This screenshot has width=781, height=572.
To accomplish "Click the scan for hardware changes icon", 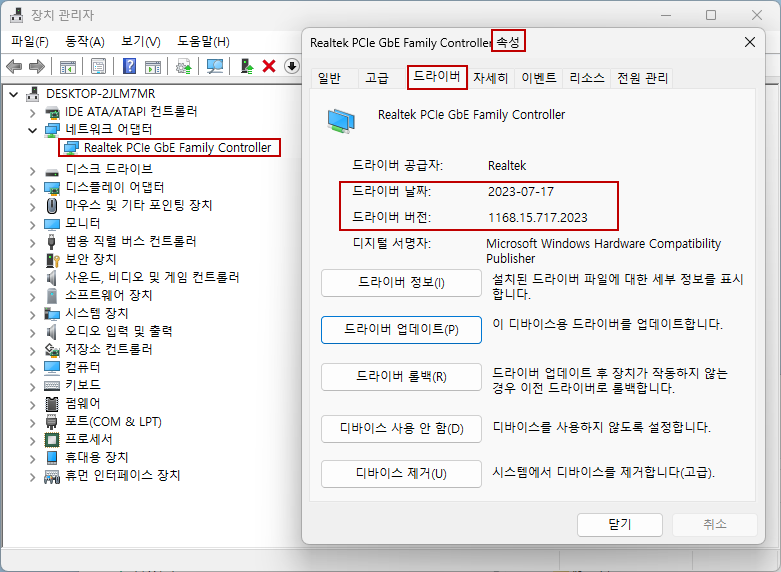I will click(x=215, y=66).
